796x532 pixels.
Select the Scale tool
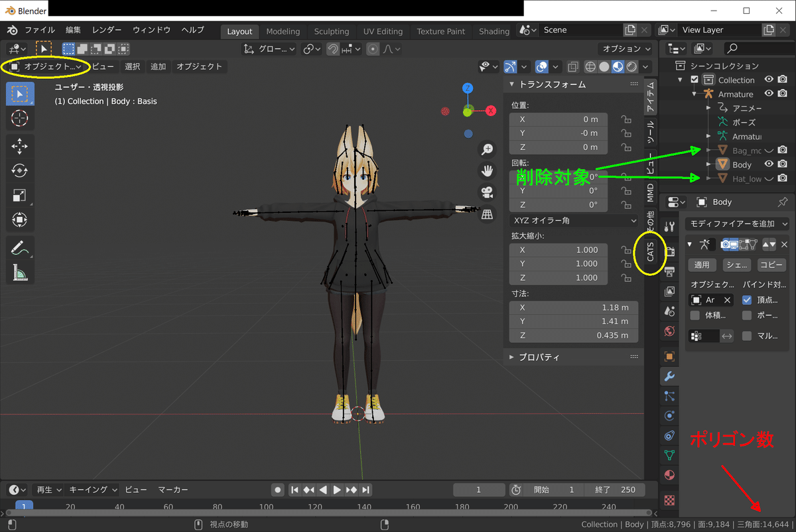pos(20,195)
